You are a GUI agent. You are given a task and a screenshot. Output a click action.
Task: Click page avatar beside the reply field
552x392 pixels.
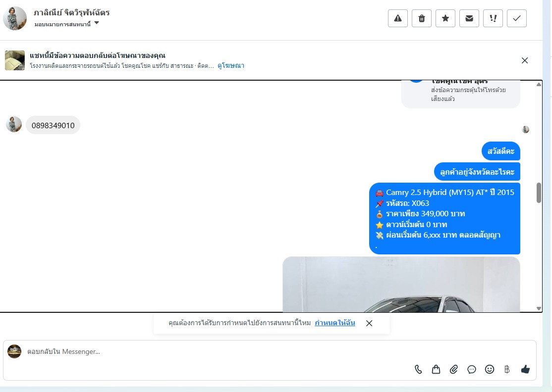[x=14, y=351]
